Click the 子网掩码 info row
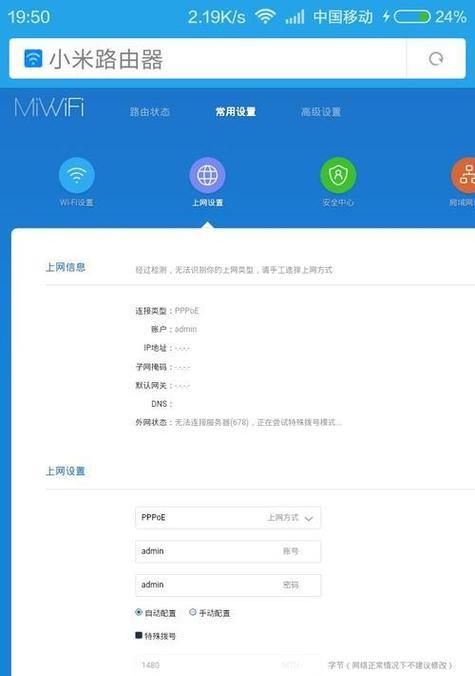The image size is (475, 676). [x=162, y=367]
